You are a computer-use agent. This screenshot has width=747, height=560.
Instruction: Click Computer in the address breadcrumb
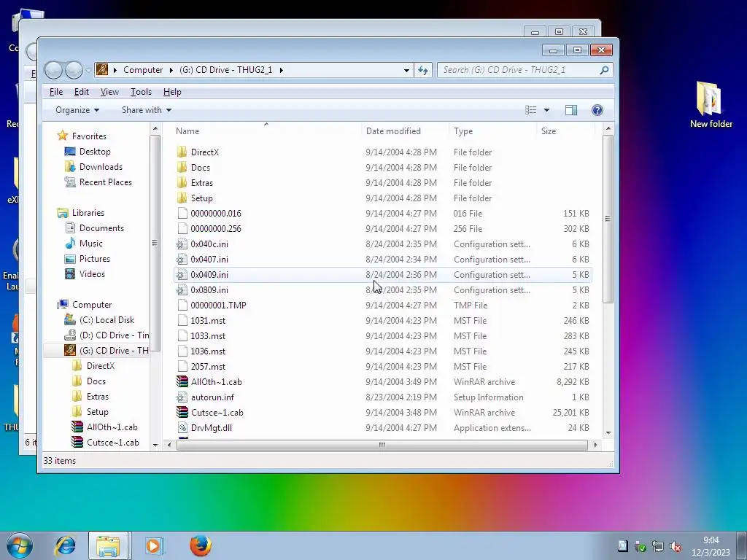143,70
